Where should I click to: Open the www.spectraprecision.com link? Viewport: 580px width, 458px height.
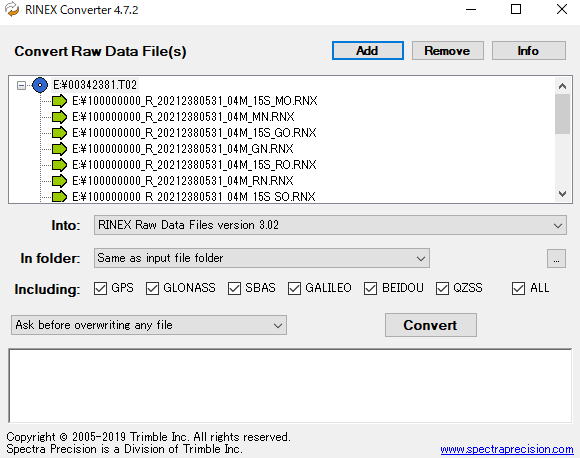pyautogui.click(x=507, y=449)
